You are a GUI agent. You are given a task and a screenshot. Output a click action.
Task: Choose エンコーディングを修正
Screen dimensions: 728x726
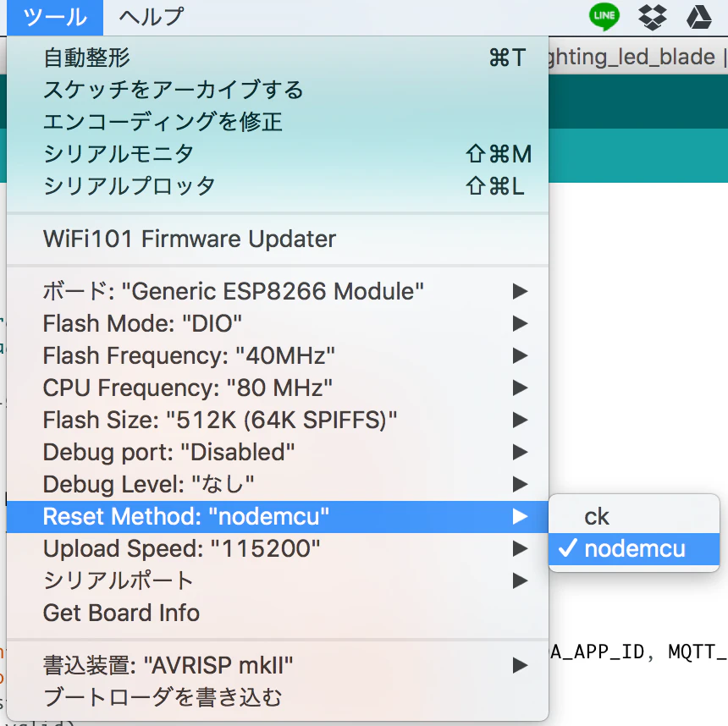point(278,122)
